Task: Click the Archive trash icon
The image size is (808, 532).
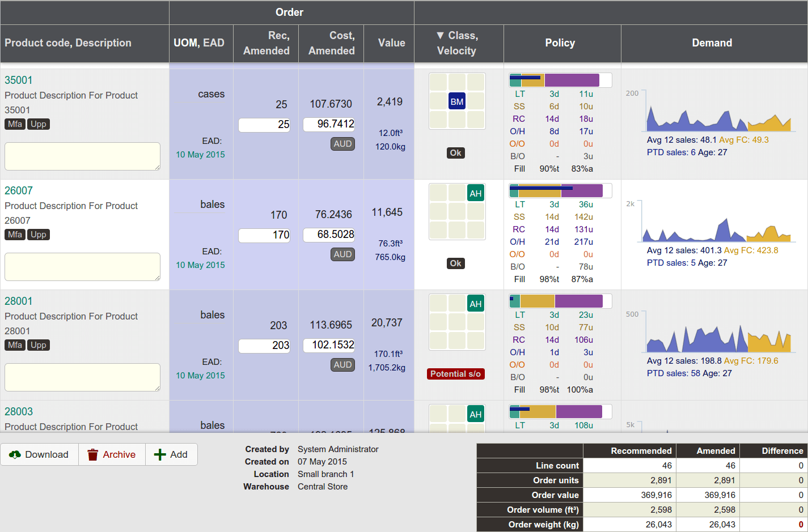Action: [92, 454]
